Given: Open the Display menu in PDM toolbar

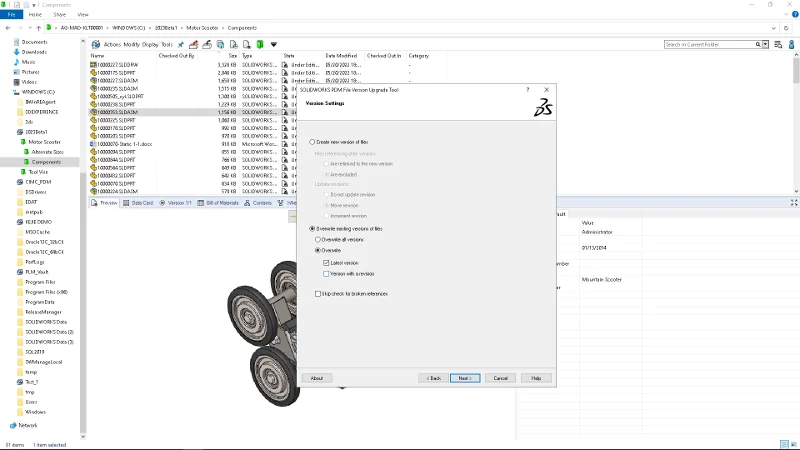Looking at the screenshot, I should coord(149,44).
